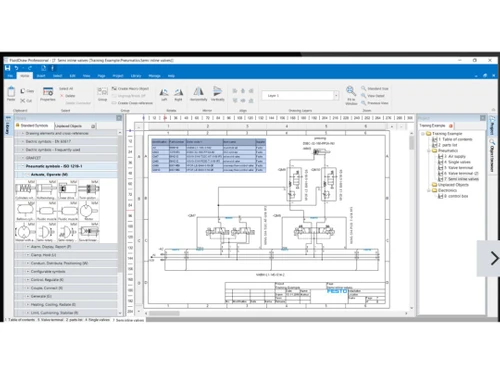Click the Save icon in quick access toolbar

tap(8, 68)
